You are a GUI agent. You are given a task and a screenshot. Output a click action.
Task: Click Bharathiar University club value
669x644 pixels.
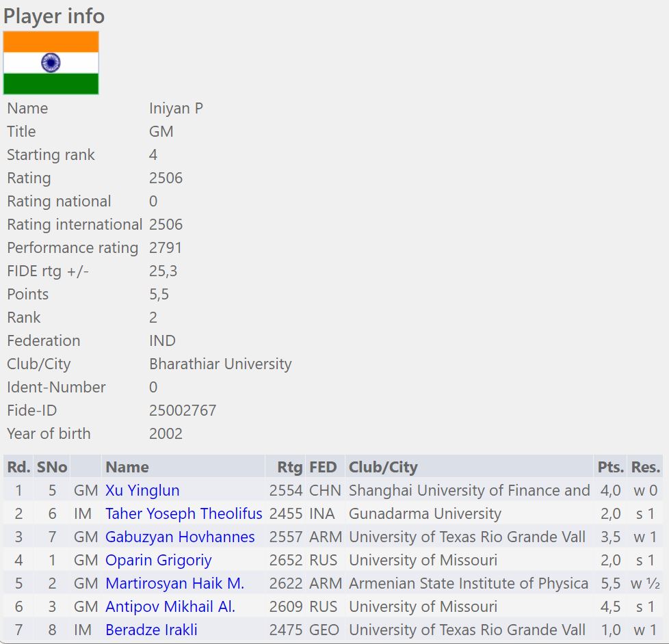220,364
